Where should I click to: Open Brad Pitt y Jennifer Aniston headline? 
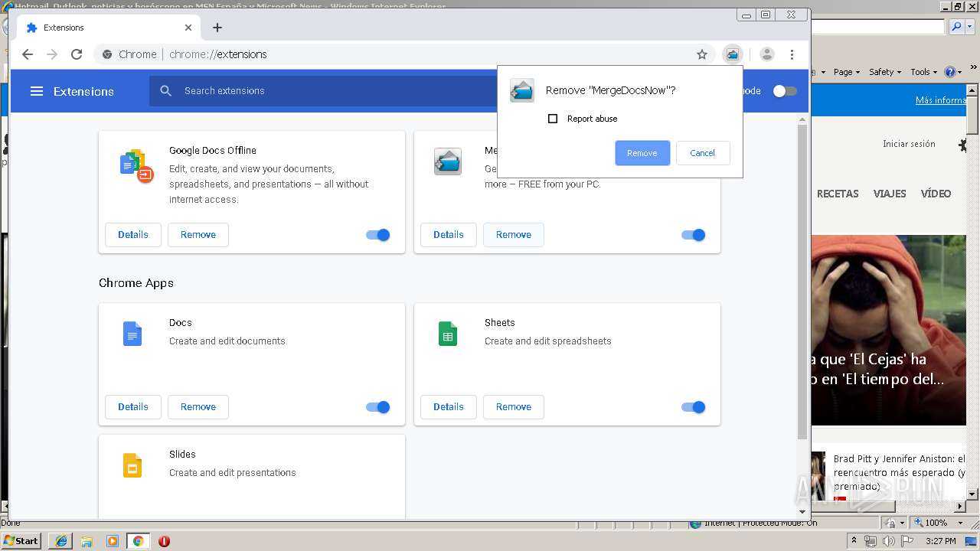[x=900, y=472]
